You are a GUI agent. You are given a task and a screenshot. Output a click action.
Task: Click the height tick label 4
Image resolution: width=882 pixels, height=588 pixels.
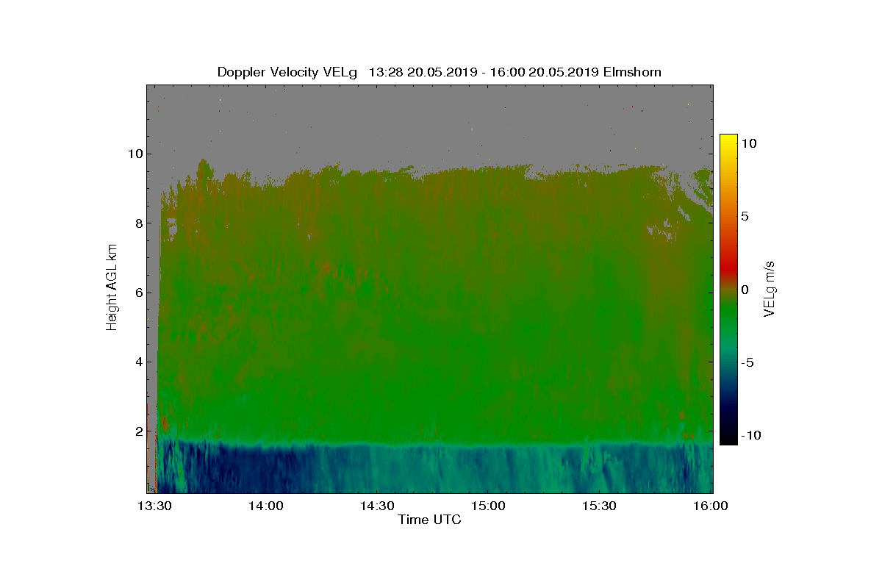[137, 362]
